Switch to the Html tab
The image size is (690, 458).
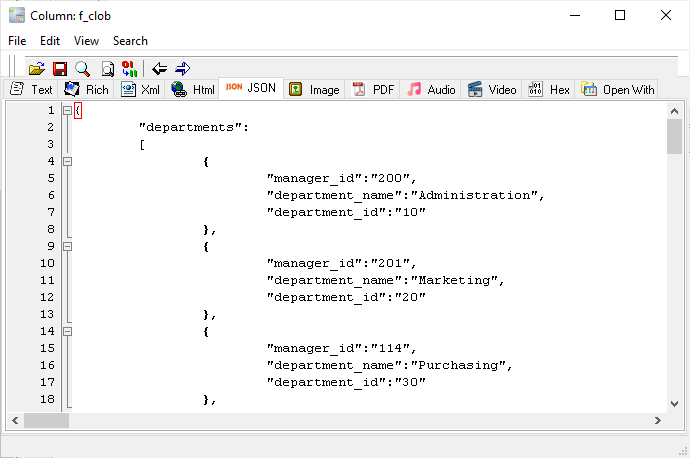coord(193,89)
